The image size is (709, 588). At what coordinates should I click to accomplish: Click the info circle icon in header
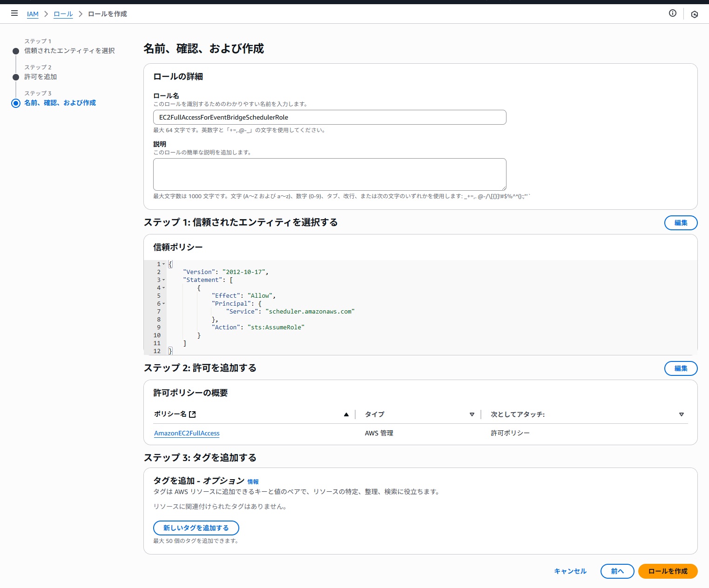pos(672,13)
